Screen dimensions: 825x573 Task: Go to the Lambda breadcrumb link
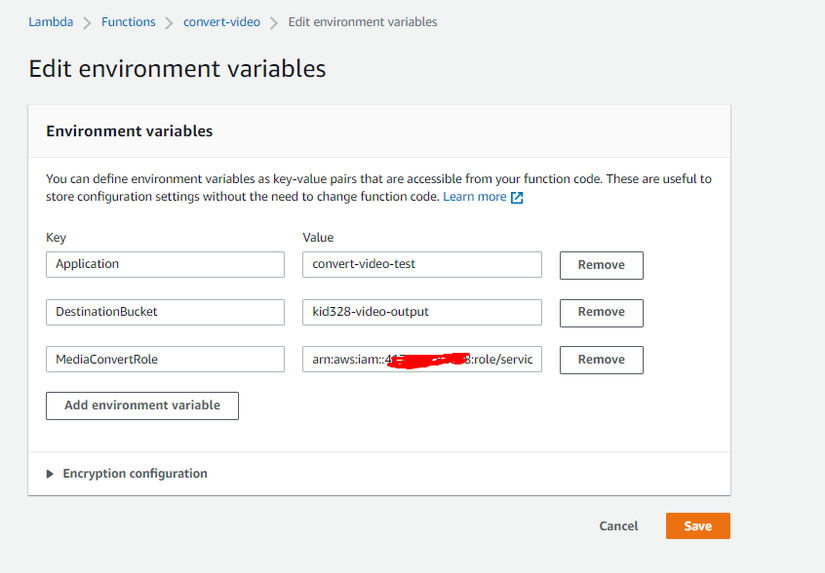click(50, 22)
